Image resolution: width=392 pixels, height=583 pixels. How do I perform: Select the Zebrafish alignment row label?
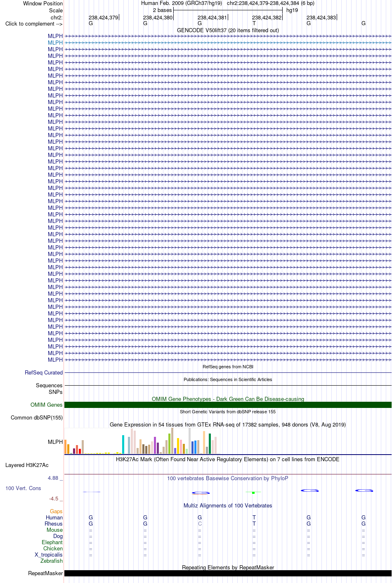click(52, 561)
